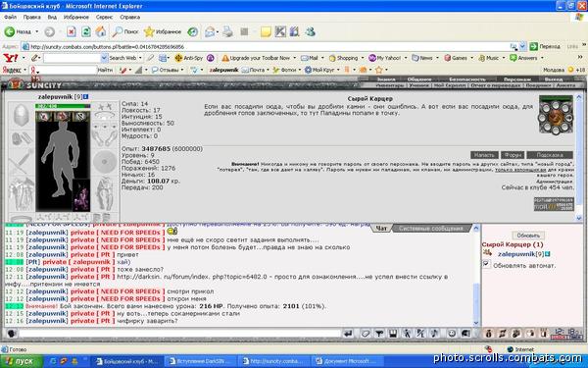Image resolution: width=588 pixels, height=368 pixels.
Task: Click the save diskette icon in chat bar
Action: point(393,333)
